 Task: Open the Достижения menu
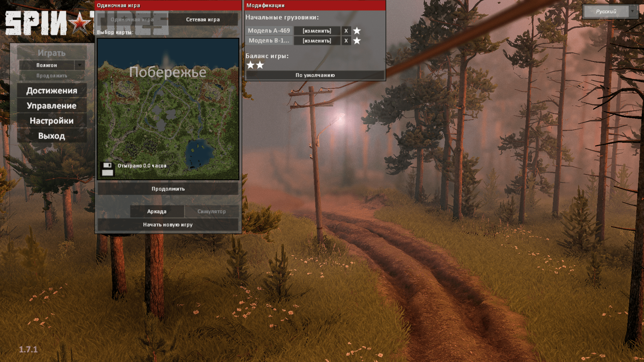(x=52, y=90)
